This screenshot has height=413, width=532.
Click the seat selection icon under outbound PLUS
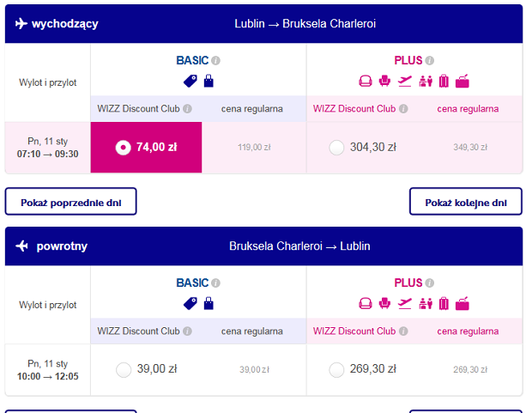[384, 82]
